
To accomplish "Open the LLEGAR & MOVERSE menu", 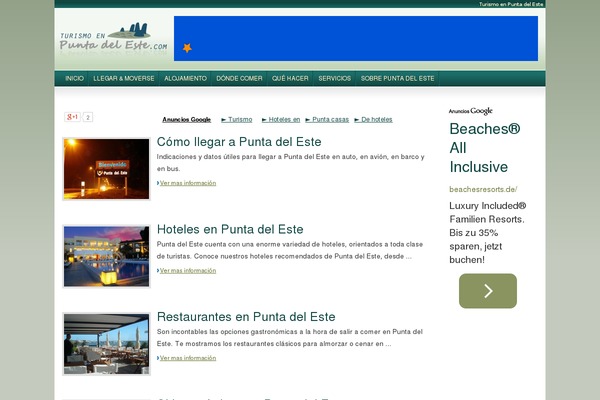I will point(124,78).
